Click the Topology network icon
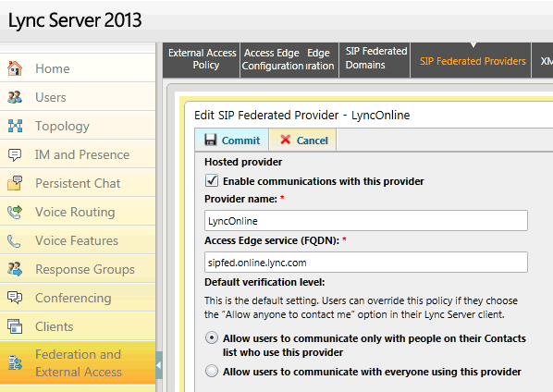Screen dimensions: 553x392 pyautogui.click(x=15, y=126)
